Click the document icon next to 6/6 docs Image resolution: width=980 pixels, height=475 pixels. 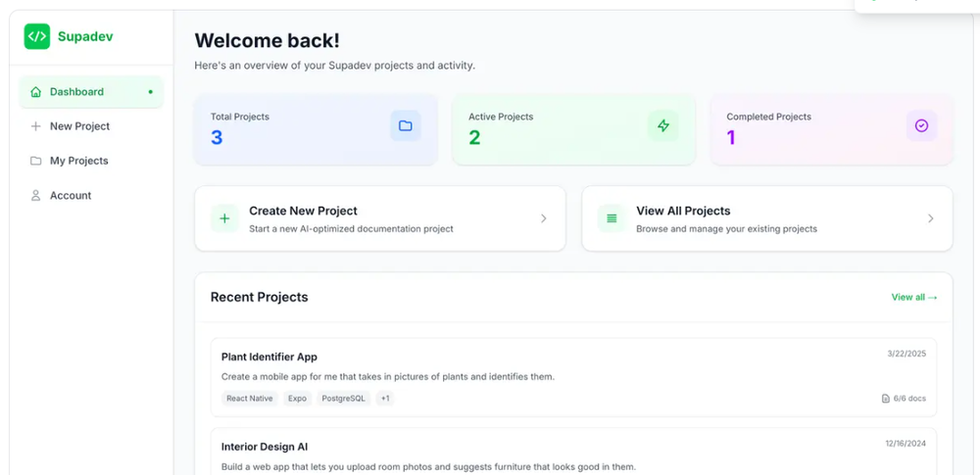pos(886,399)
